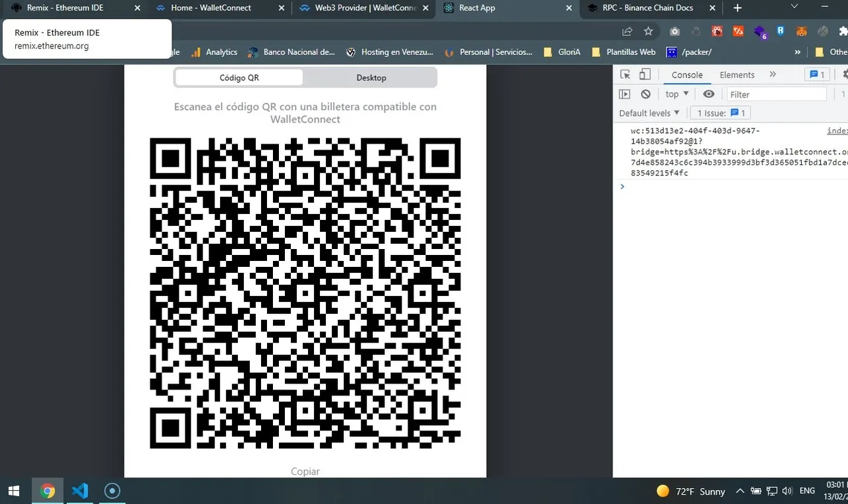This screenshot has height=504, width=848.
Task: Bookmark this page with the star icon
Action: point(649,31)
